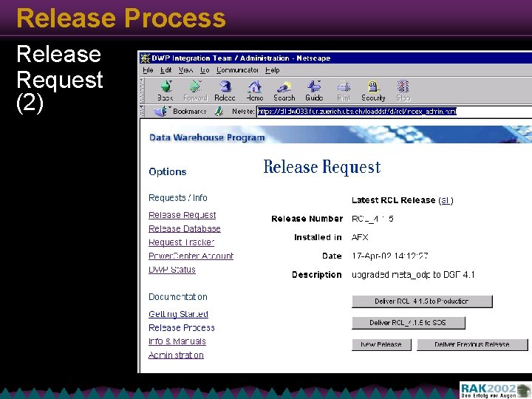Click the Release Process sidebar entry
The width and height of the screenshot is (532, 399).
click(182, 328)
